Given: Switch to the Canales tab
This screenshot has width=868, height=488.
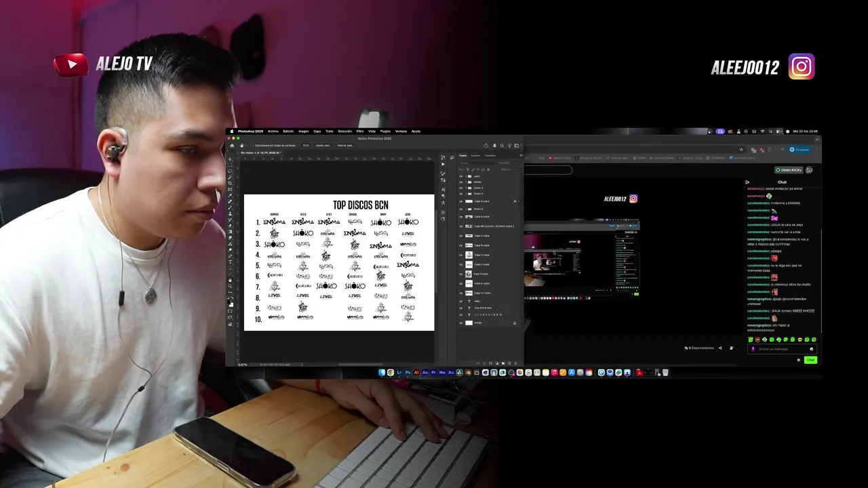Looking at the screenshot, I should (x=475, y=155).
